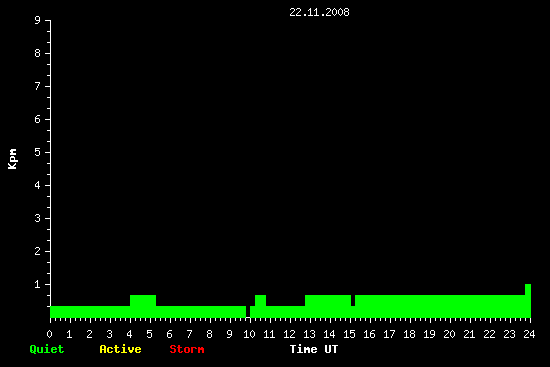Click hour 10 on the time axis
The width and height of the screenshot is (550, 367).
[x=249, y=334]
